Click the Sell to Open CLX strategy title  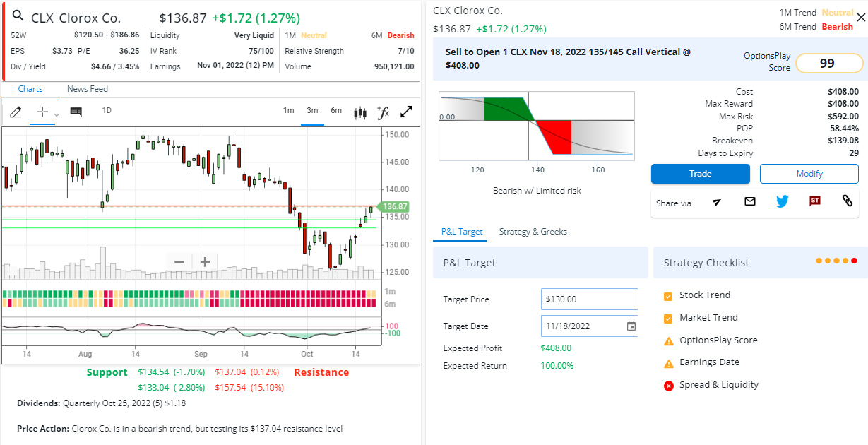pos(569,59)
